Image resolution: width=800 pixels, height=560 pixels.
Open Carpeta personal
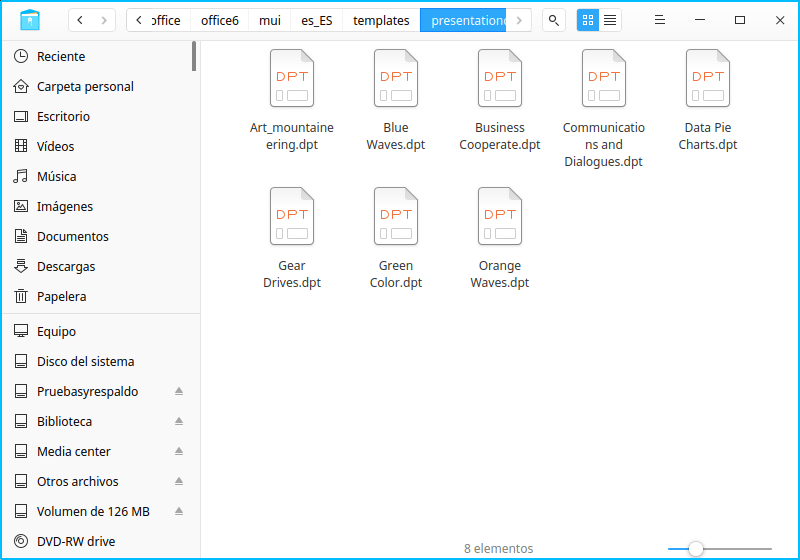101,87
